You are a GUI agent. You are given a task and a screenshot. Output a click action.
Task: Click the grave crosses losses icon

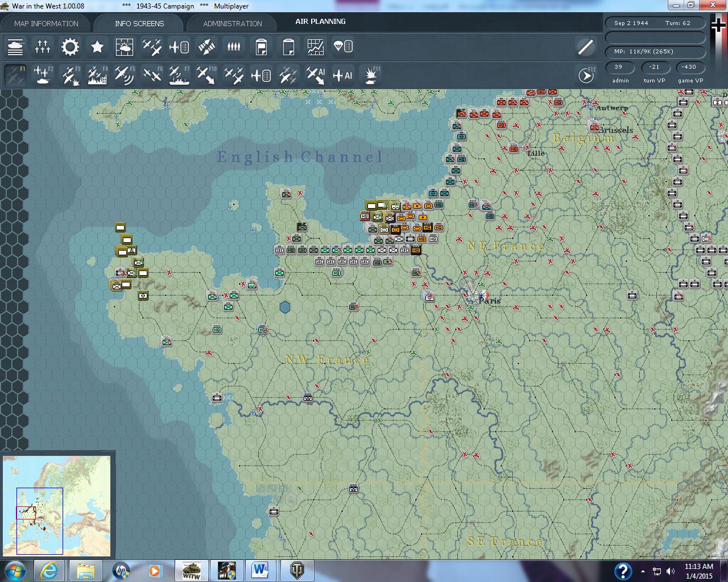pyautogui.click(x=43, y=47)
